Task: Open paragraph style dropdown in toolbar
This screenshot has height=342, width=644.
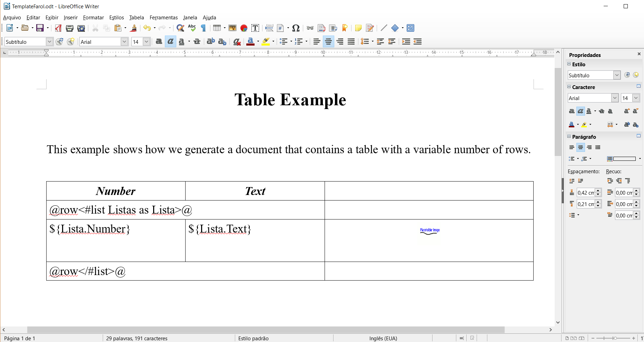Action: pos(49,42)
